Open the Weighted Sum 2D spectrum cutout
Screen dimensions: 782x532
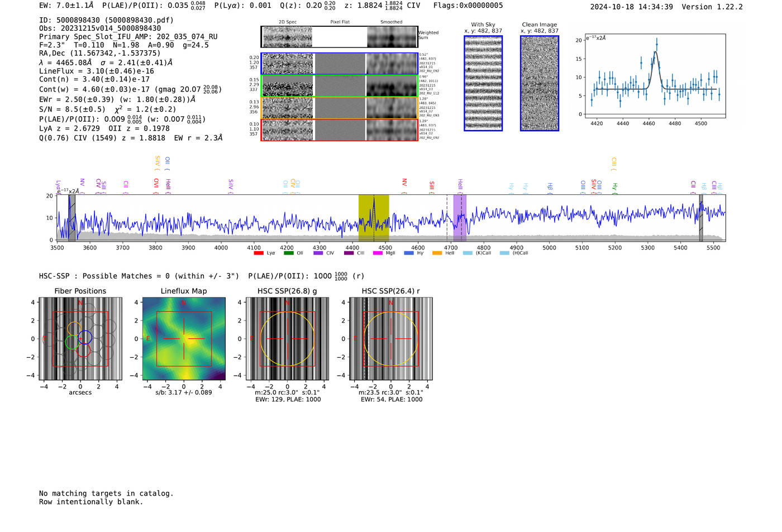tap(287, 37)
